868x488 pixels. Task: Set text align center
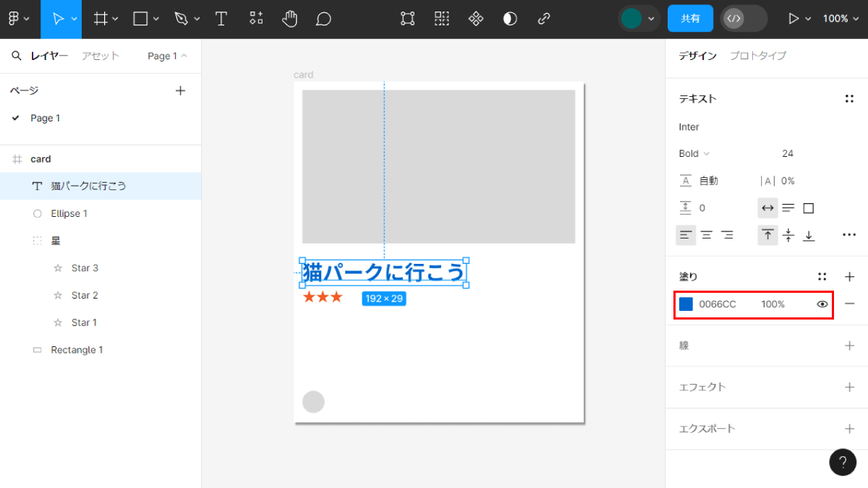(707, 235)
